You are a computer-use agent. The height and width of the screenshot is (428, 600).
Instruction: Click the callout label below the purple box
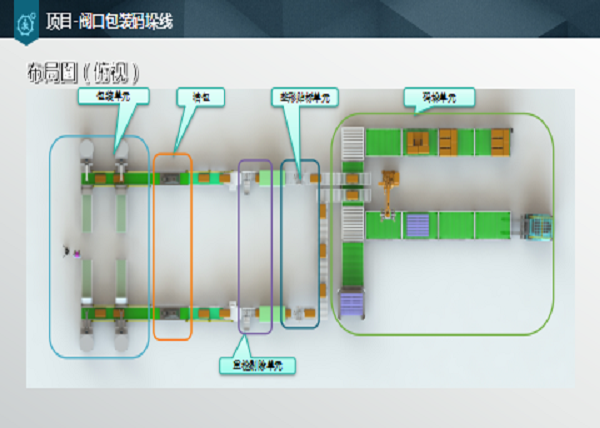click(257, 366)
